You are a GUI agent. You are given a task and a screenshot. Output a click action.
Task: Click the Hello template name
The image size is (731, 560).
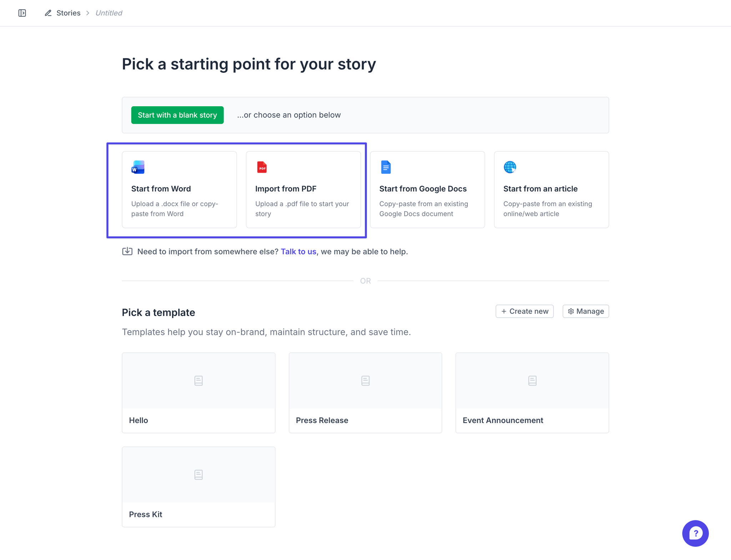pos(138,420)
